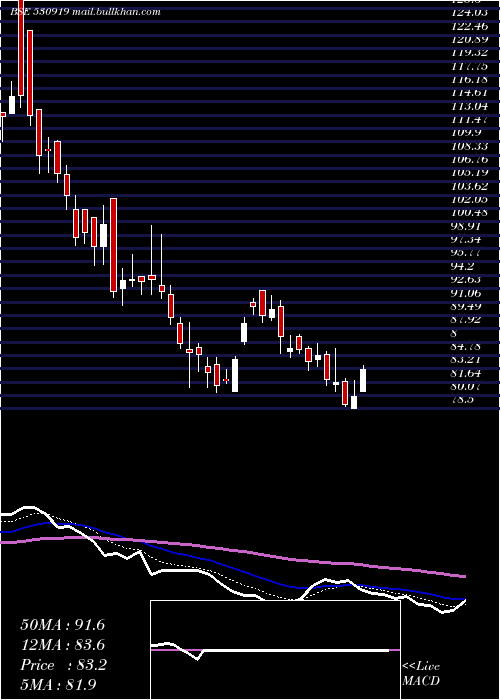Click the 83.21 price axis label
500x700 pixels.
tap(467, 360)
